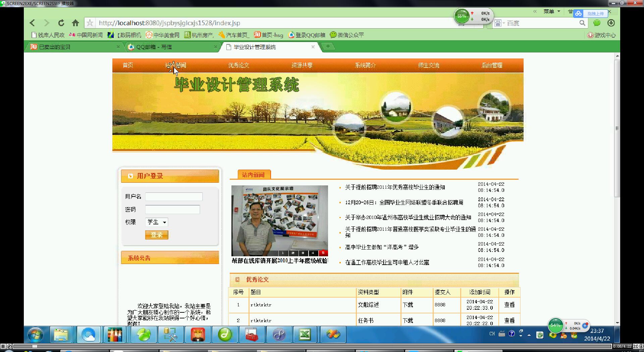Reload the page with refresh icon

61,23
